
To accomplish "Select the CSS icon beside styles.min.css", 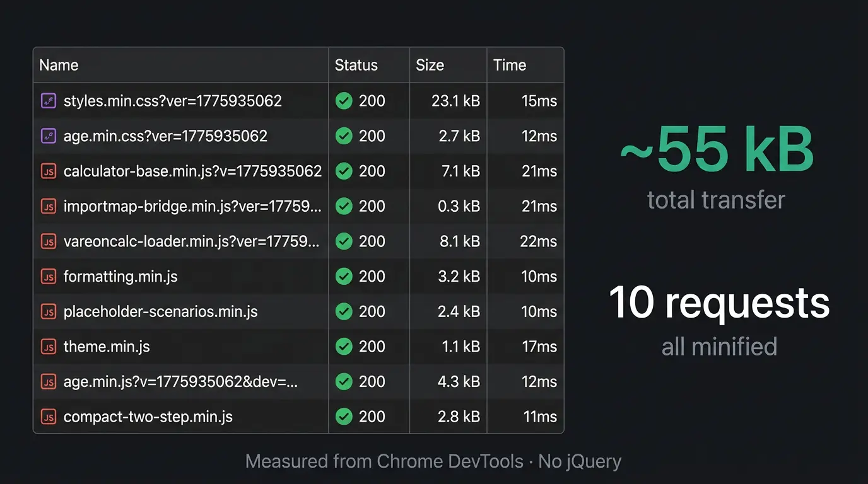I will pyautogui.click(x=49, y=100).
